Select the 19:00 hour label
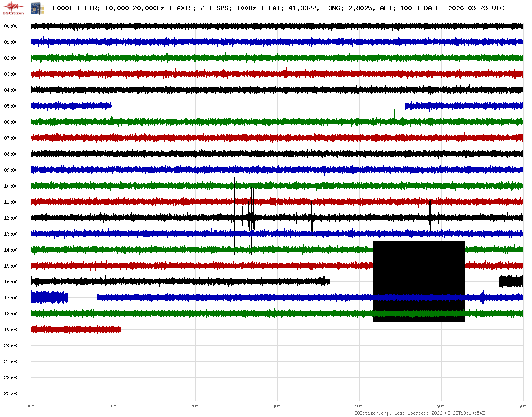Screen dimensions: 532x417 tap(11, 330)
